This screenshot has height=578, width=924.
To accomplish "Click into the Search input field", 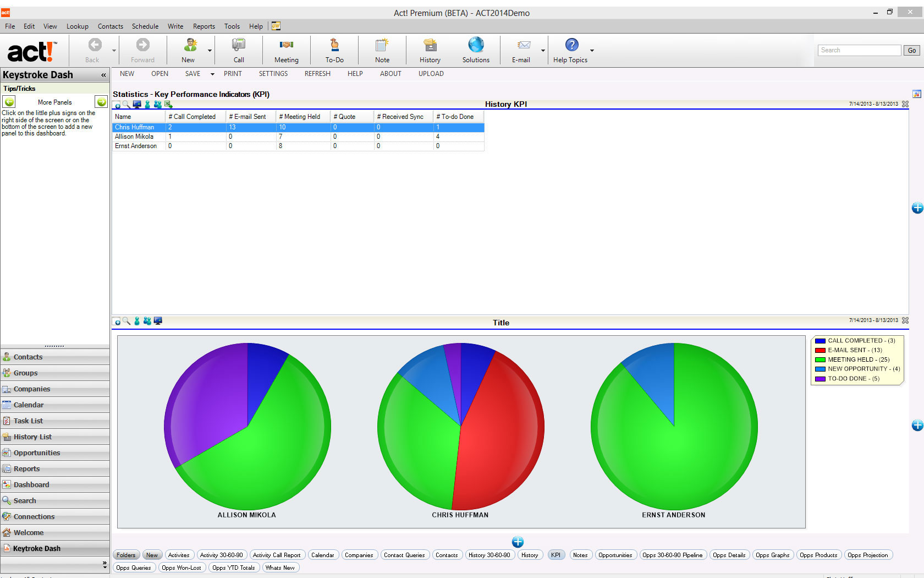I will 859,50.
